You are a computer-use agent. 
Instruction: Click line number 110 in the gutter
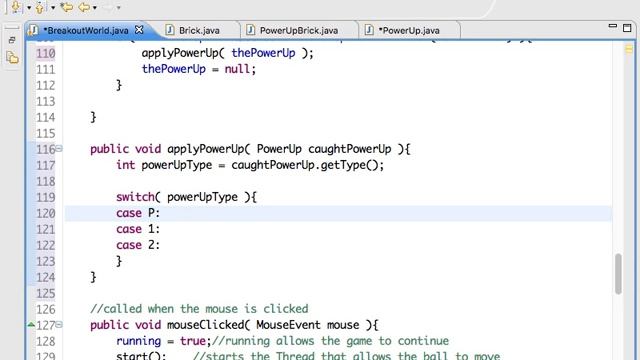pos(45,53)
